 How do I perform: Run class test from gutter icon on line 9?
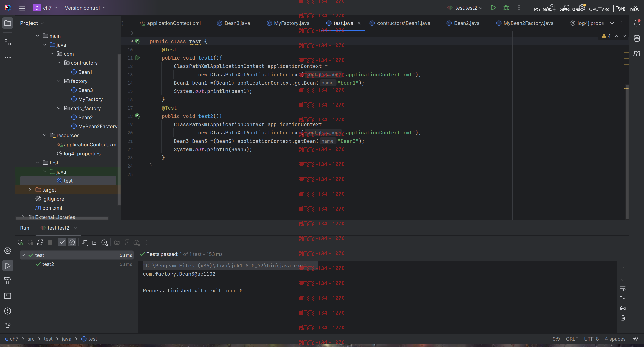138,41
